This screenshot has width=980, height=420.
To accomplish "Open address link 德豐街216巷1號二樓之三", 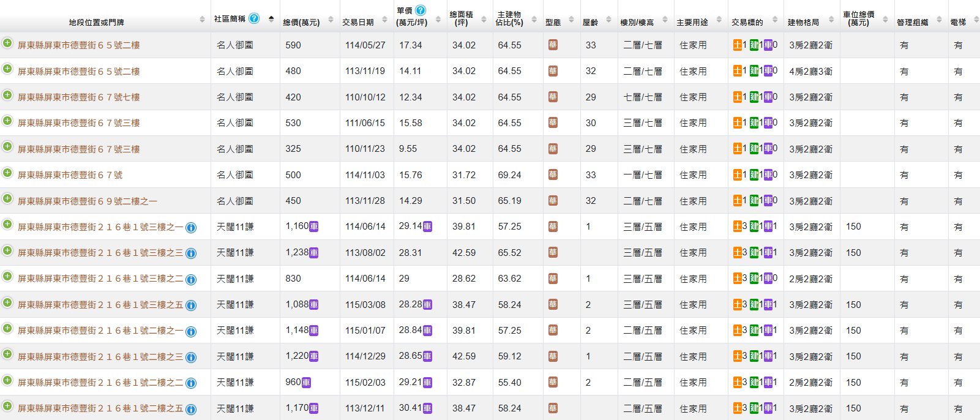I will pyautogui.click(x=100, y=357).
